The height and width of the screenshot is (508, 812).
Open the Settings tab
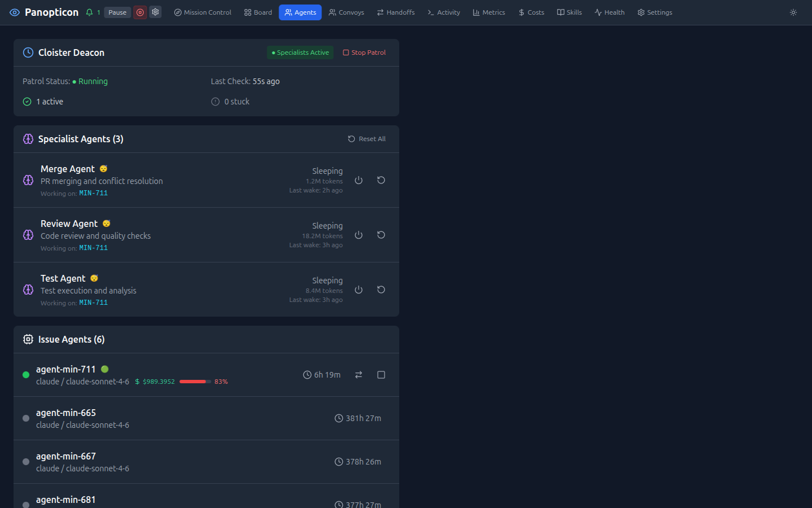click(x=655, y=12)
